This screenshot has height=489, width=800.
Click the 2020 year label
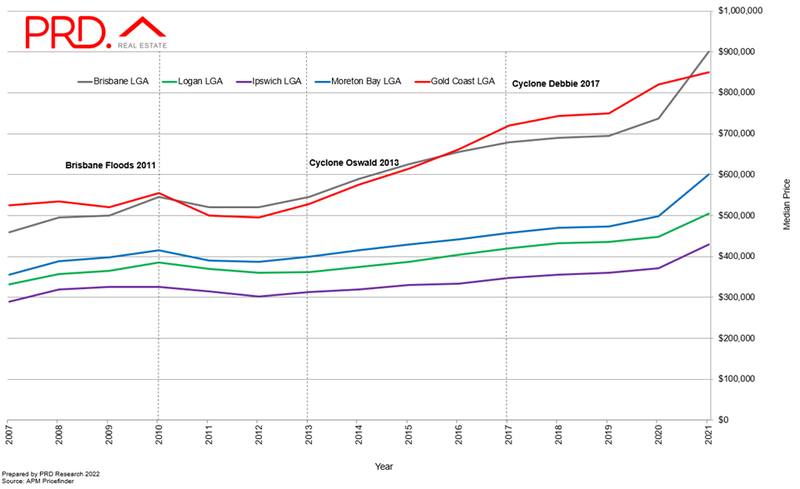point(658,434)
